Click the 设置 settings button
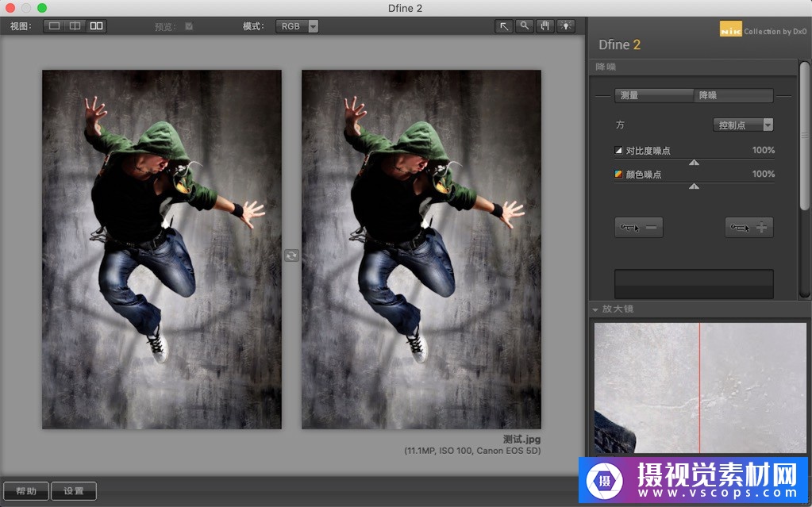The height and width of the screenshot is (507, 812). click(74, 491)
